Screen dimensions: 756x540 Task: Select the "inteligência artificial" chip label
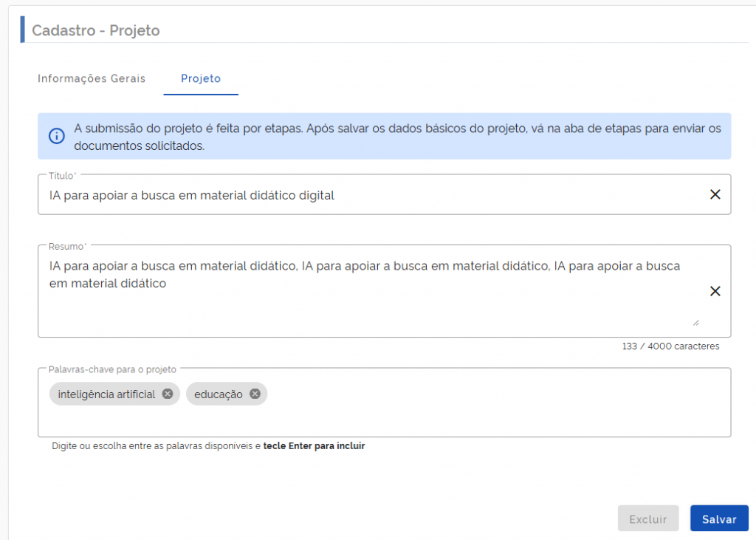click(x=107, y=394)
